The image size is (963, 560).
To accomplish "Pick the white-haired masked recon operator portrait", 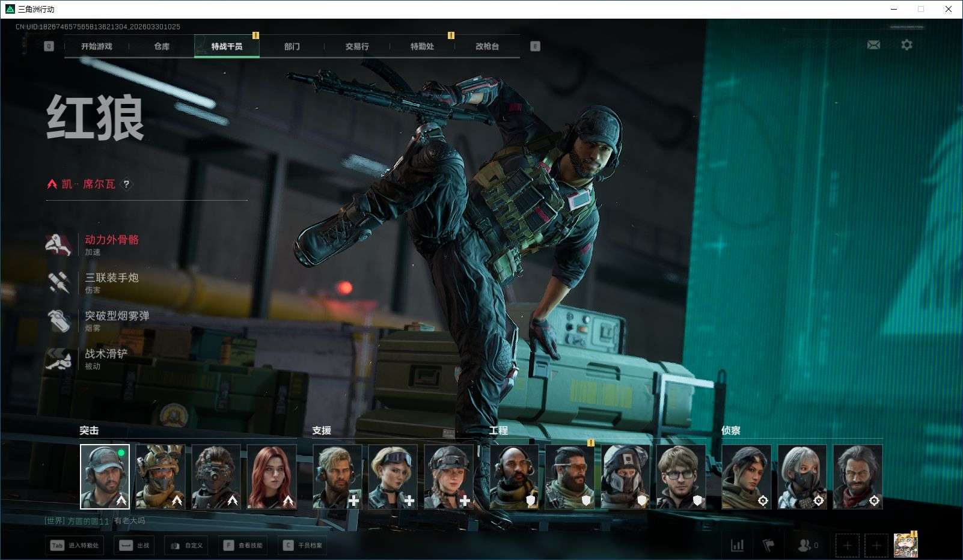I will tap(802, 476).
